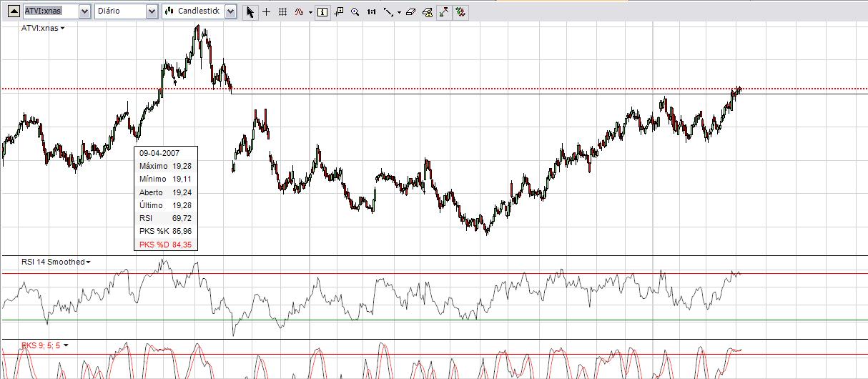The height and width of the screenshot is (379, 868).
Task: Open the RSI 14 Smoothed pane menu
Action: tap(56, 262)
